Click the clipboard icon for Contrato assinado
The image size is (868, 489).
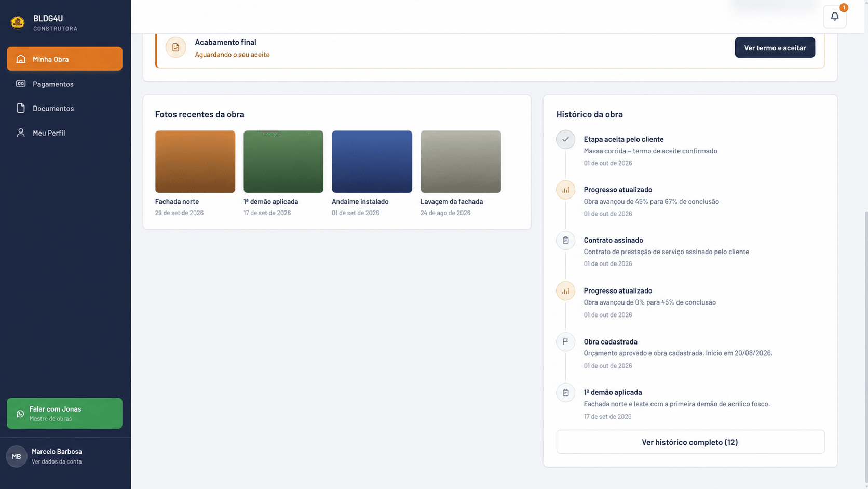pos(565,240)
